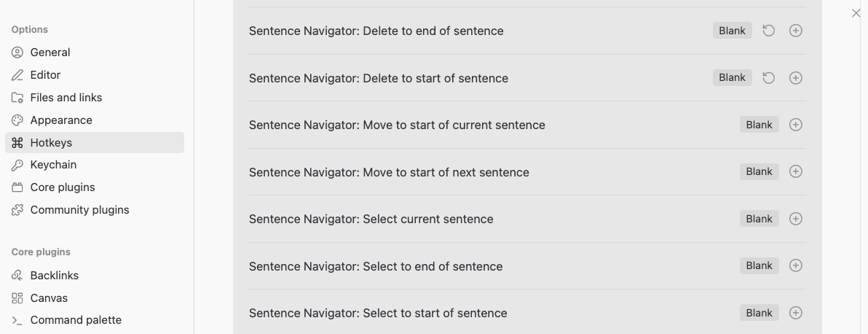Close the settings dialog
Viewport: 868px width, 334px height.
[856, 13]
